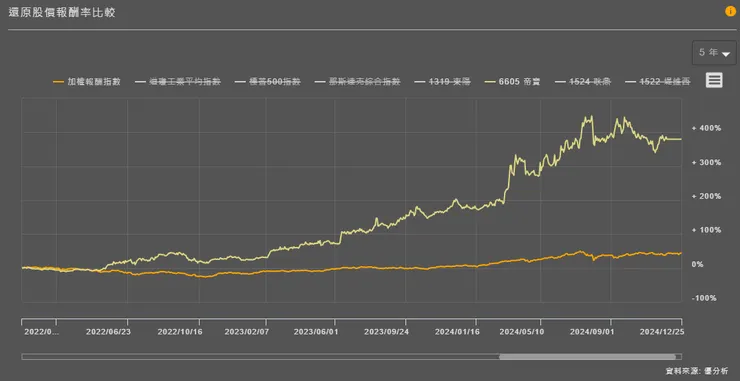Open the chart hamburger menu
740x381 pixels.
point(714,80)
